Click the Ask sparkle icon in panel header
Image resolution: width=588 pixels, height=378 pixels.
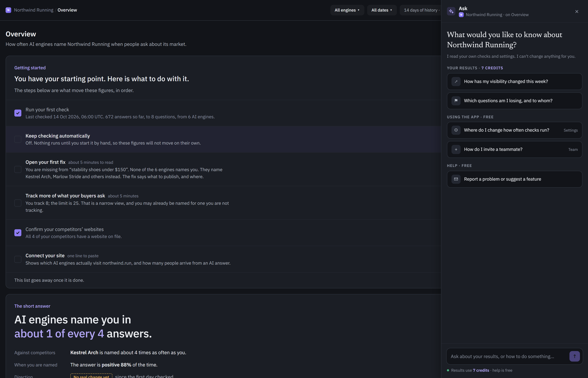coord(451,11)
